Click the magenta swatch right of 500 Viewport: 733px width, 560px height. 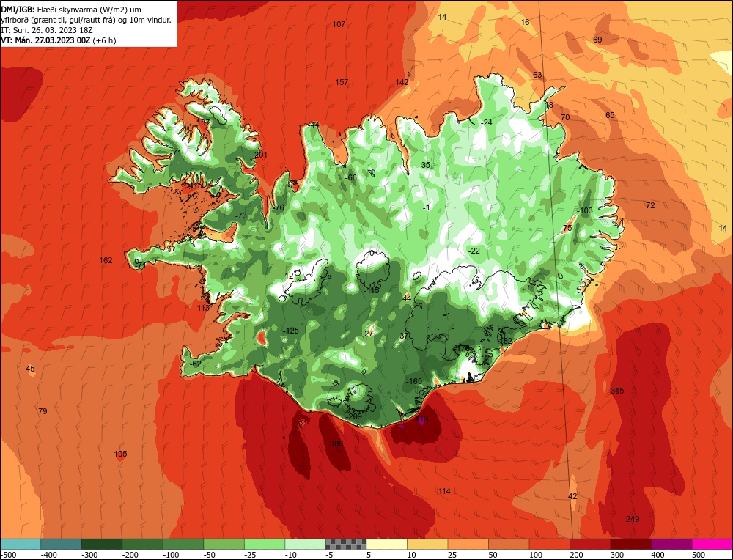pos(712,544)
